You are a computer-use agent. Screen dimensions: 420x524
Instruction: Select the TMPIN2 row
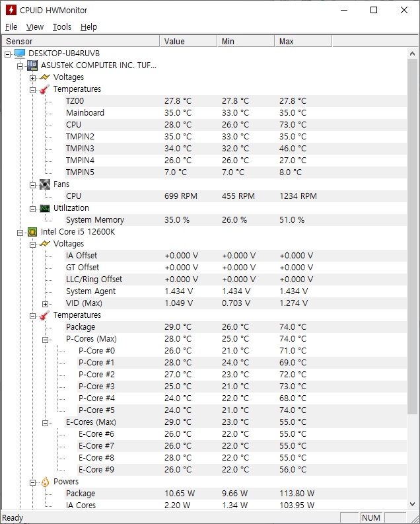[x=235, y=137]
